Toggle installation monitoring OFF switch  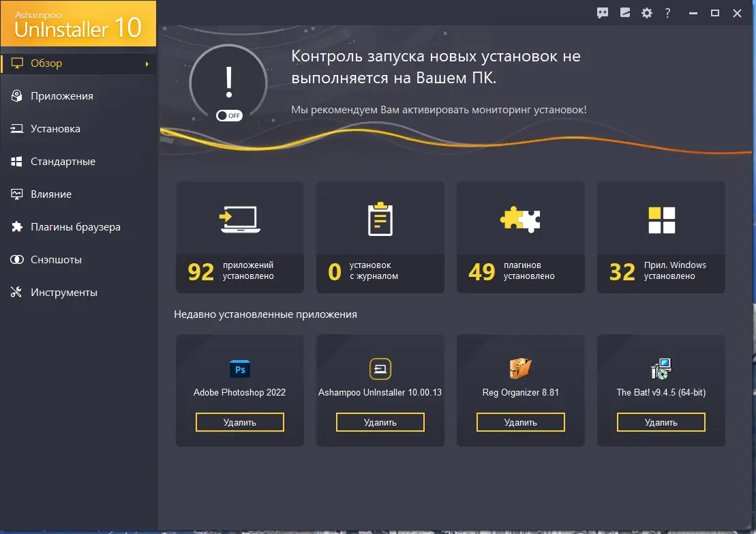(x=229, y=116)
